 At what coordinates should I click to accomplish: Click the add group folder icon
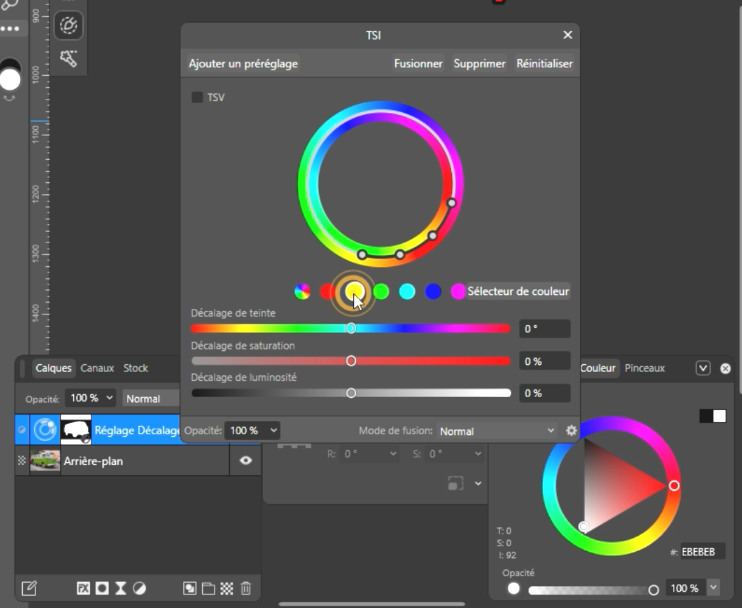(x=208, y=588)
